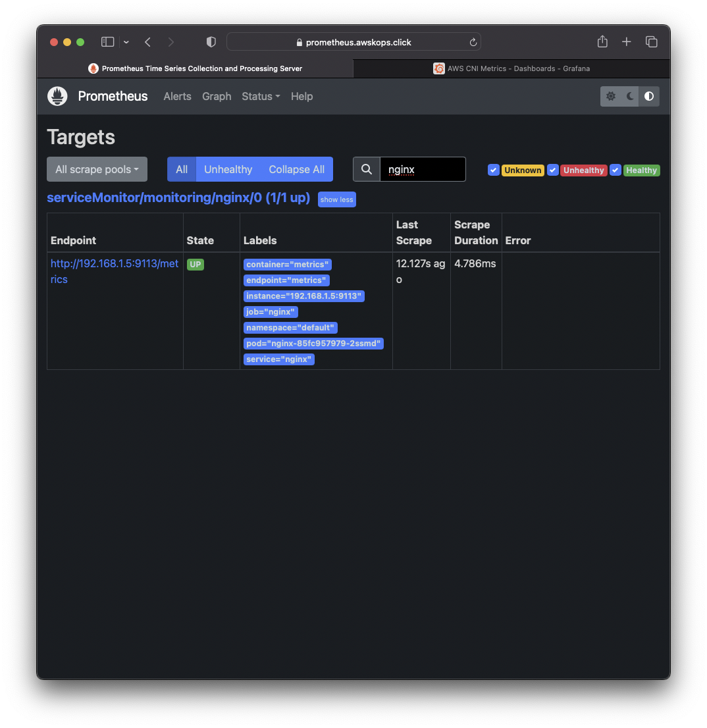
Task: Open sidebar options chevron in Safari toolbar
Action: coord(126,42)
